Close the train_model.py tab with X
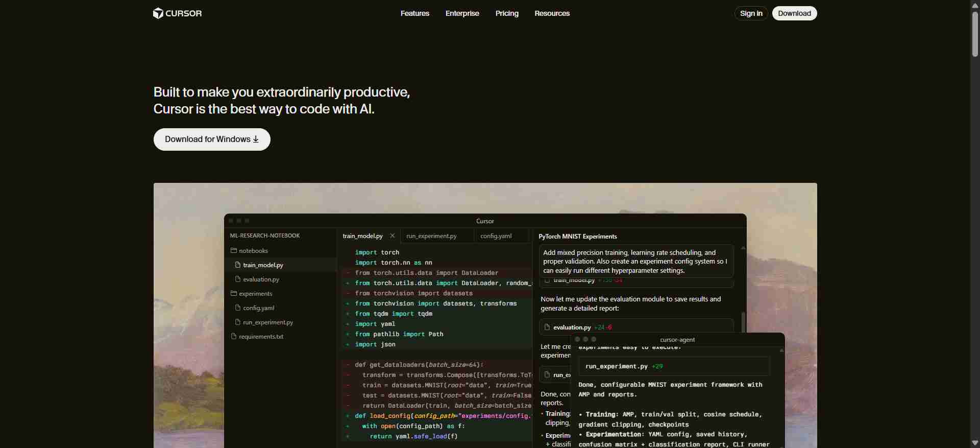Screen dimensions: 980x448 (x=392, y=236)
